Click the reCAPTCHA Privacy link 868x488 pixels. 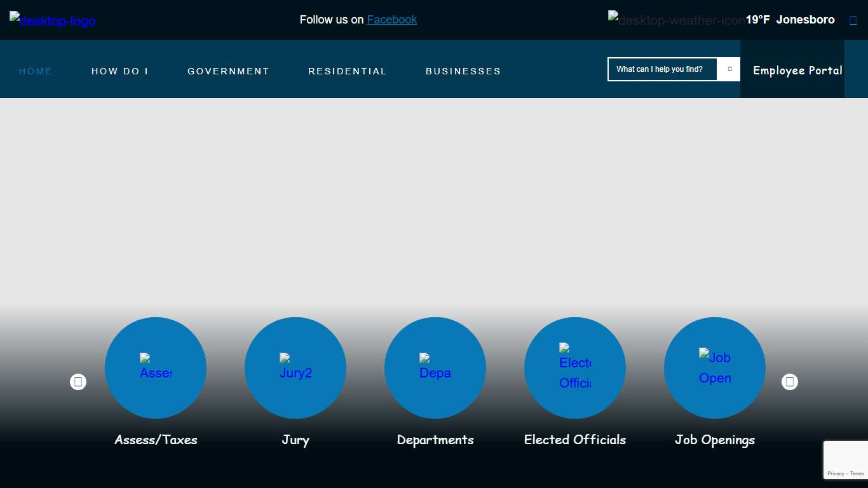click(x=836, y=473)
